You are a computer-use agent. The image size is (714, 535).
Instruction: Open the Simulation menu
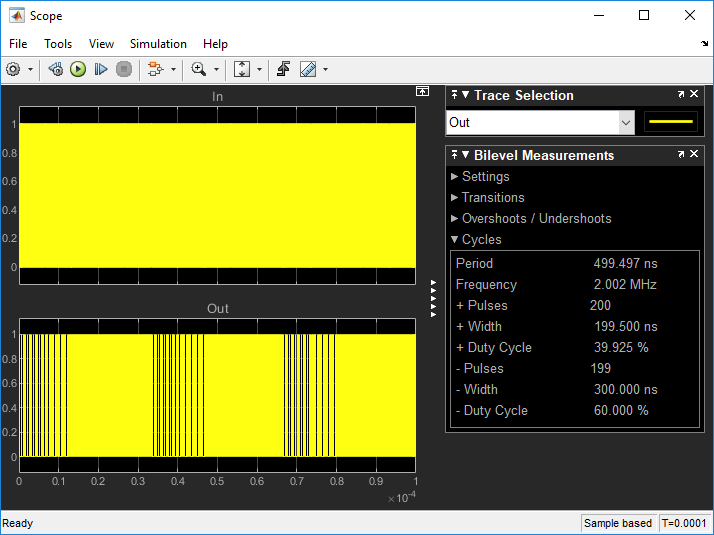pos(158,44)
